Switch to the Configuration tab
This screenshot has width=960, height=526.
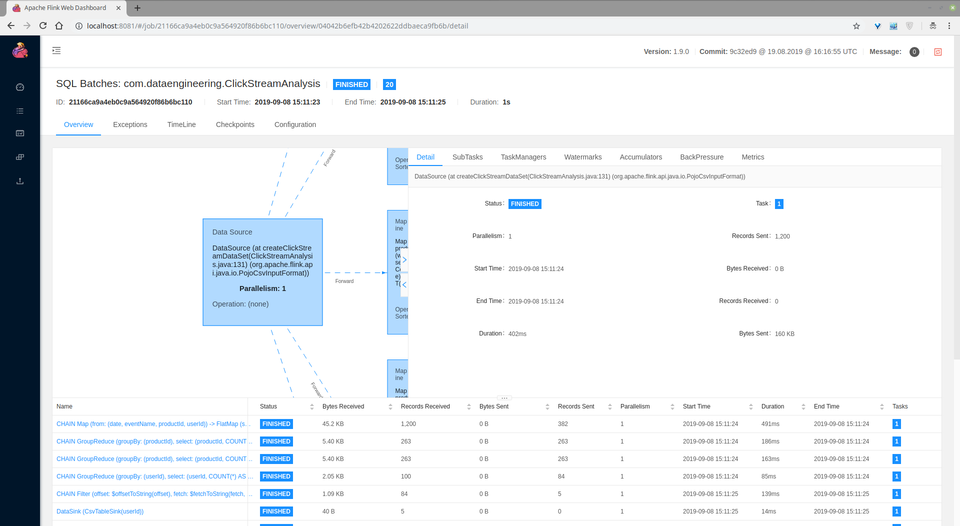click(295, 124)
